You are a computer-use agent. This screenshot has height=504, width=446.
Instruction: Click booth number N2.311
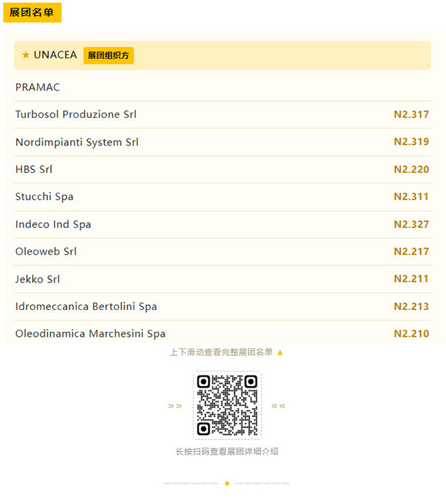click(x=411, y=197)
